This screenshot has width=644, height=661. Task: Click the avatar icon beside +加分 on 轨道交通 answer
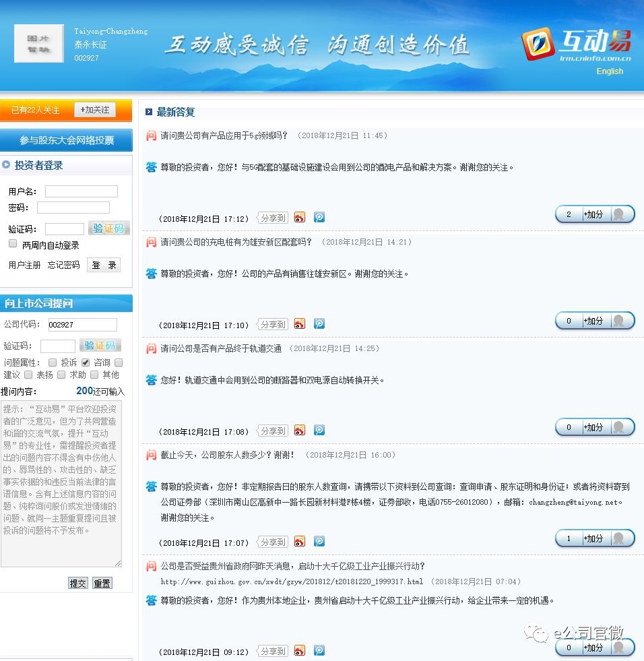click(618, 427)
